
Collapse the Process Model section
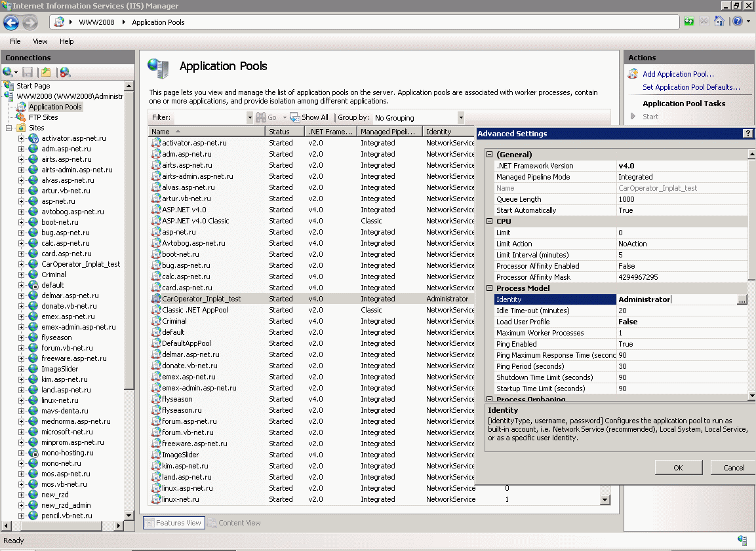pyautogui.click(x=489, y=288)
